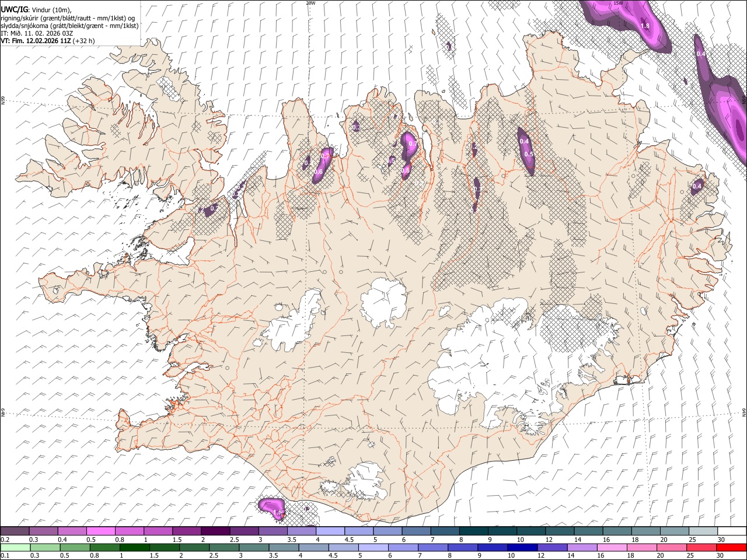Click the pale green swatch between 0.1 and 0.3
This screenshot has height=560, width=747.
tap(15, 547)
